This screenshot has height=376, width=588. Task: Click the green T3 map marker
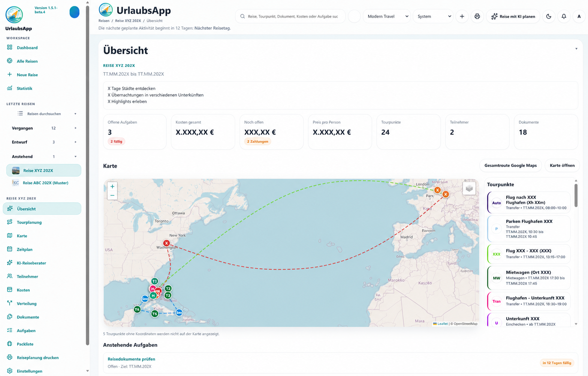click(x=154, y=281)
